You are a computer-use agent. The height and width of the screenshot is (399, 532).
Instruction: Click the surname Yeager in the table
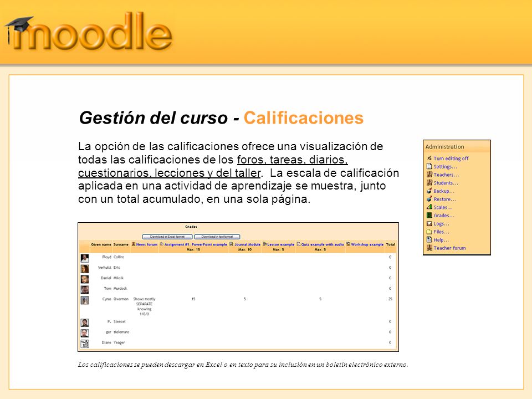pyautogui.click(x=119, y=342)
